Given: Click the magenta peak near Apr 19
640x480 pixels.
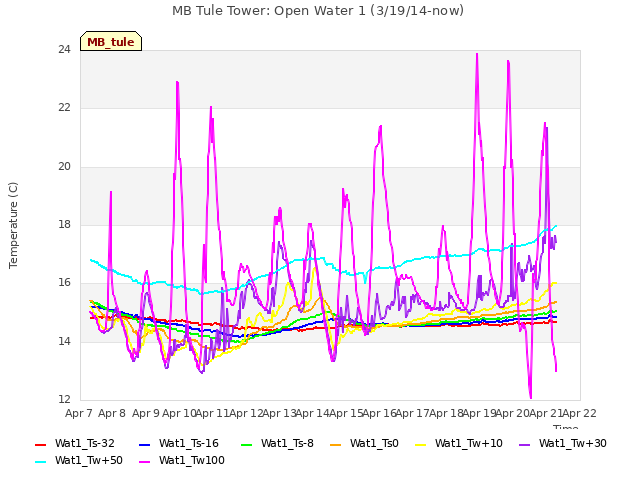Looking at the screenshot, I should [x=477, y=54].
